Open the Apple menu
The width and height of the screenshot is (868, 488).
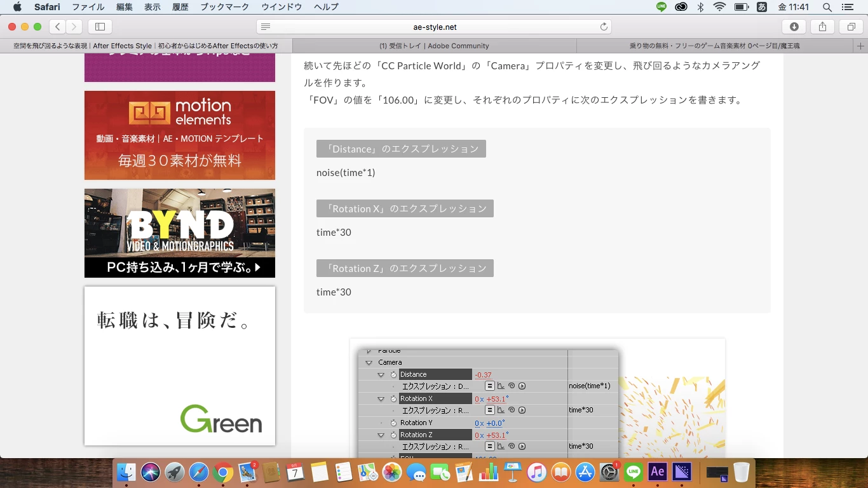[17, 7]
